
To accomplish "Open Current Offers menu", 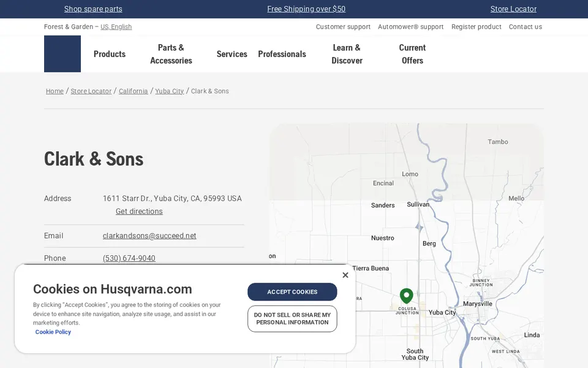I will point(412,54).
